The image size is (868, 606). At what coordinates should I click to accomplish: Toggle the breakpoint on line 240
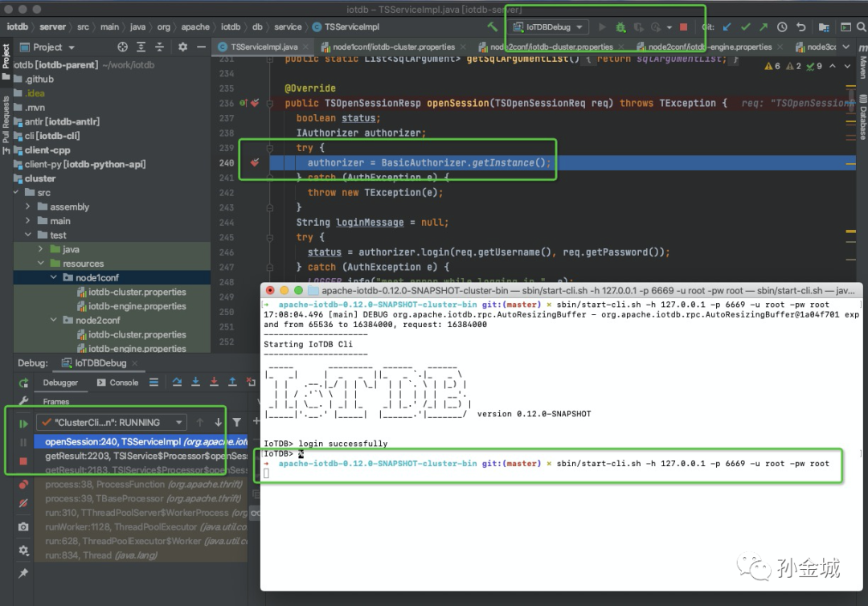(x=255, y=163)
